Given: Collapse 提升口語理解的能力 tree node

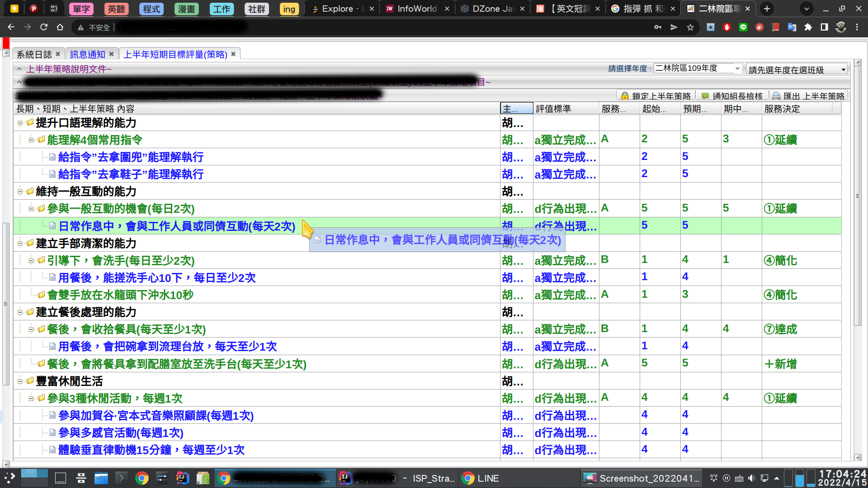Looking at the screenshot, I should click(x=20, y=123).
